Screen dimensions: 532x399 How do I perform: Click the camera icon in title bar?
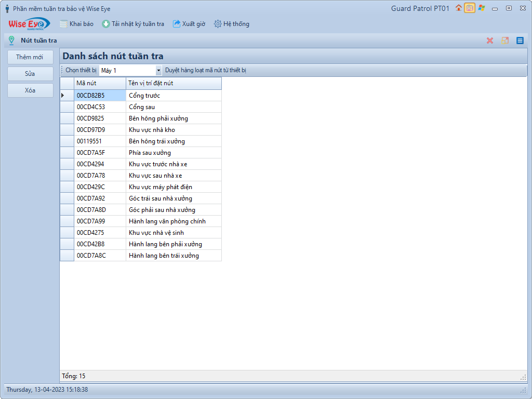pyautogui.click(x=470, y=8)
